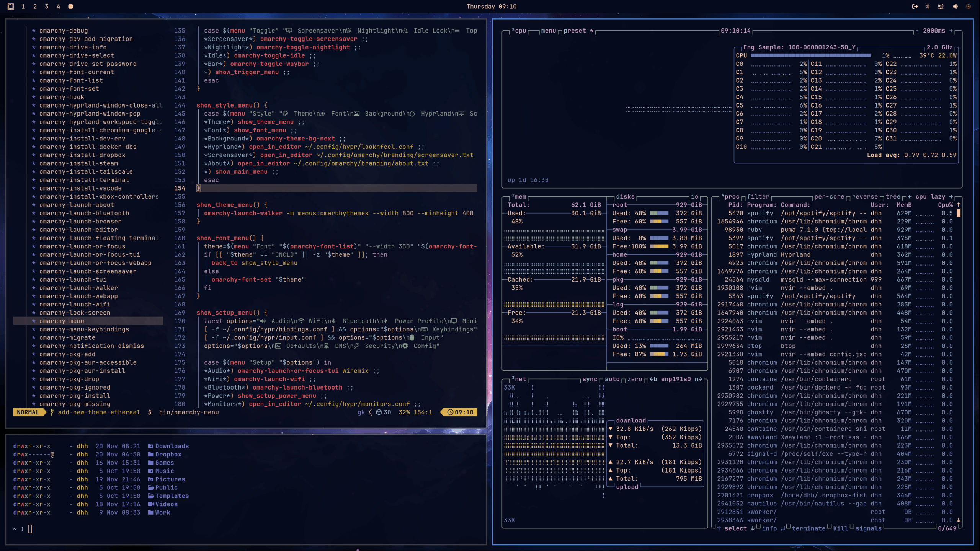
Task: Click the proc list scrollbar down arrow
Action: pyautogui.click(x=959, y=520)
